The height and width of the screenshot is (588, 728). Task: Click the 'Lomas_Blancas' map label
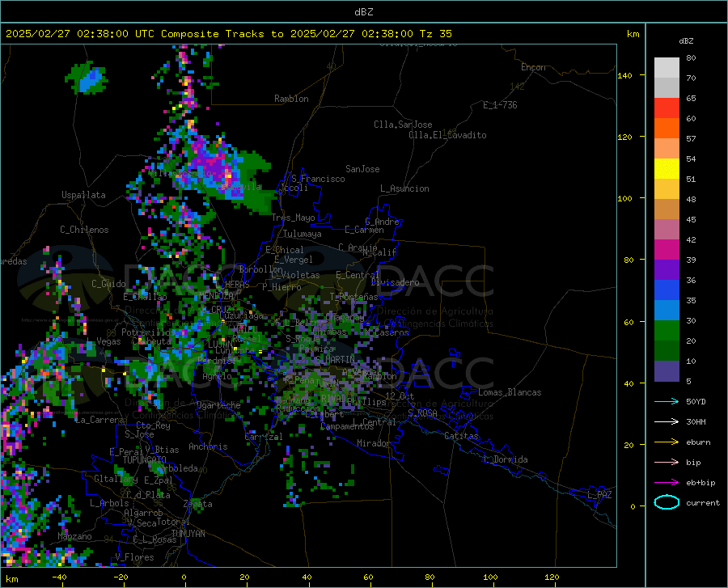[510, 392]
